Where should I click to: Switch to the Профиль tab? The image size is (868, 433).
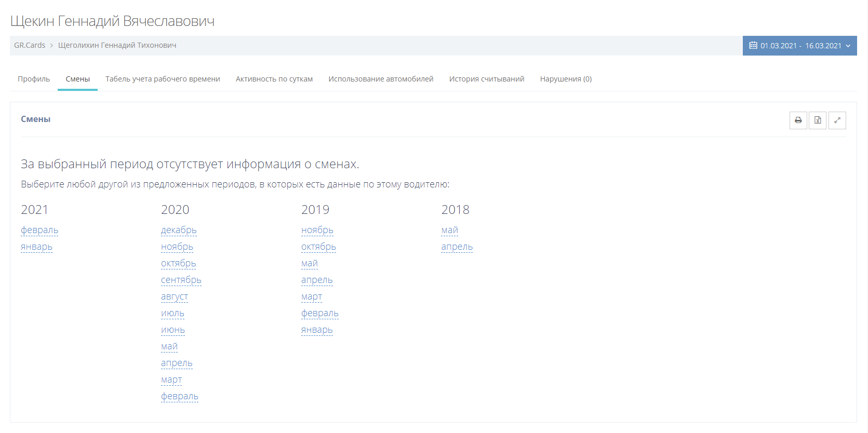click(x=34, y=79)
